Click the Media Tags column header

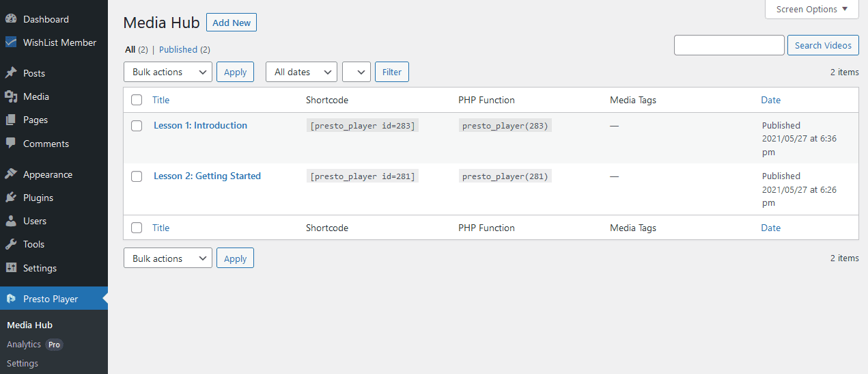[633, 100]
